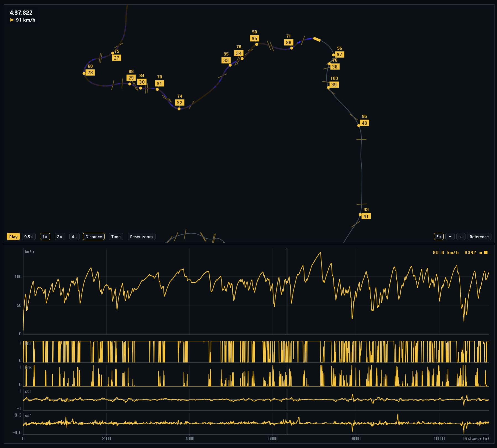Screen dimensions: 497x448
Task: Switch chart axis to Distance
Action: (94, 236)
